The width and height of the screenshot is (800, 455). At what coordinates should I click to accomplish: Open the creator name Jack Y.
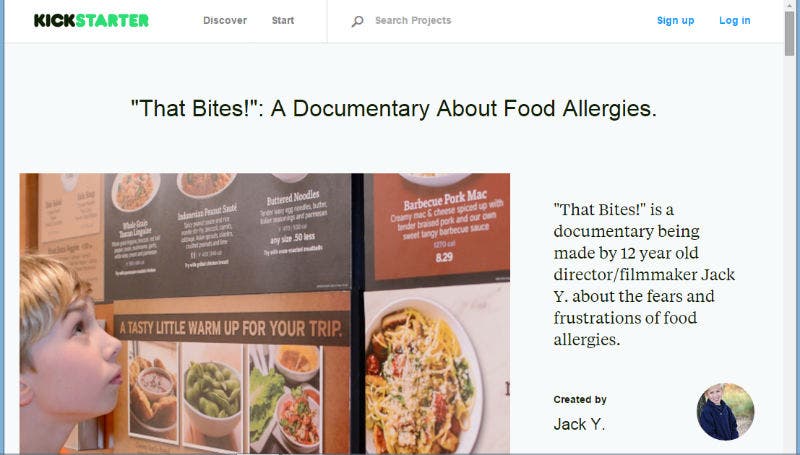[579, 424]
